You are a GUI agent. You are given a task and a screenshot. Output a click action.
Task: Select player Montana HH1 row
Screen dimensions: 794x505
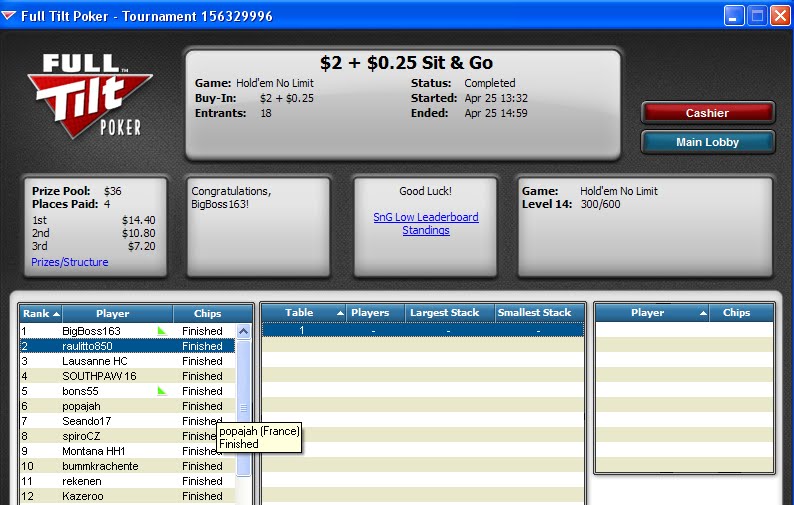[128, 451]
